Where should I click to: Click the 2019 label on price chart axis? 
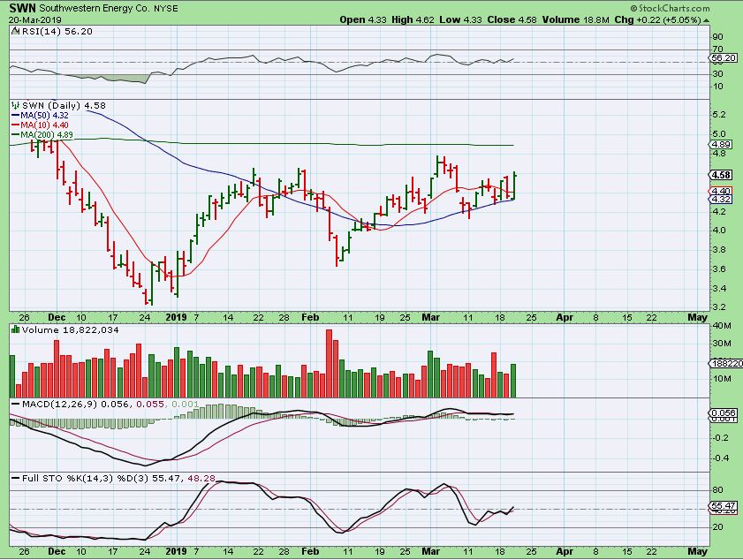[x=177, y=317]
